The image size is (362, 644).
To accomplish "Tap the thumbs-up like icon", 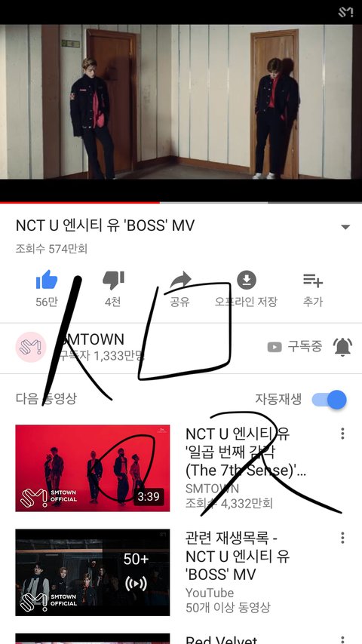I will [x=47, y=280].
